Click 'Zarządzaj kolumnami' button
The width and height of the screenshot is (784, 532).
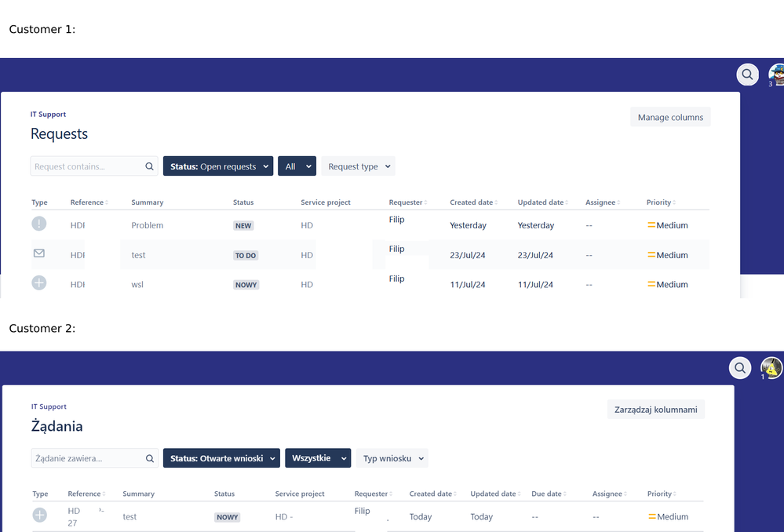[x=656, y=410]
